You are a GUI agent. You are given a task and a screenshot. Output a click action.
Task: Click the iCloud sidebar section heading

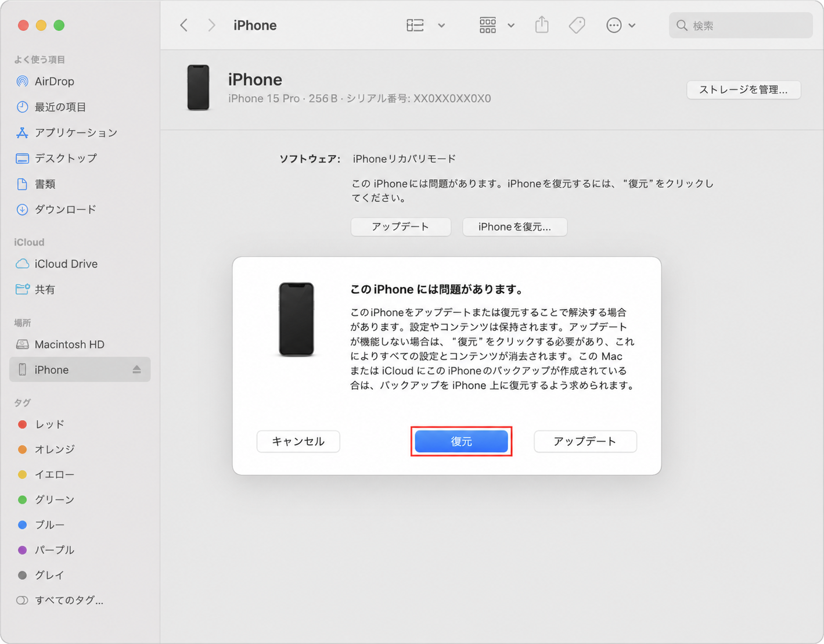(29, 242)
